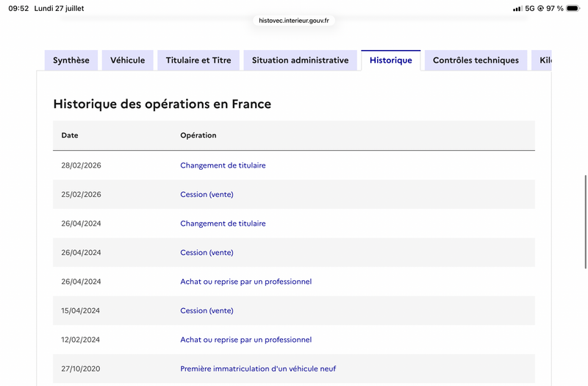Open the Contrôles techniques tab
588x386 pixels.
pos(476,60)
